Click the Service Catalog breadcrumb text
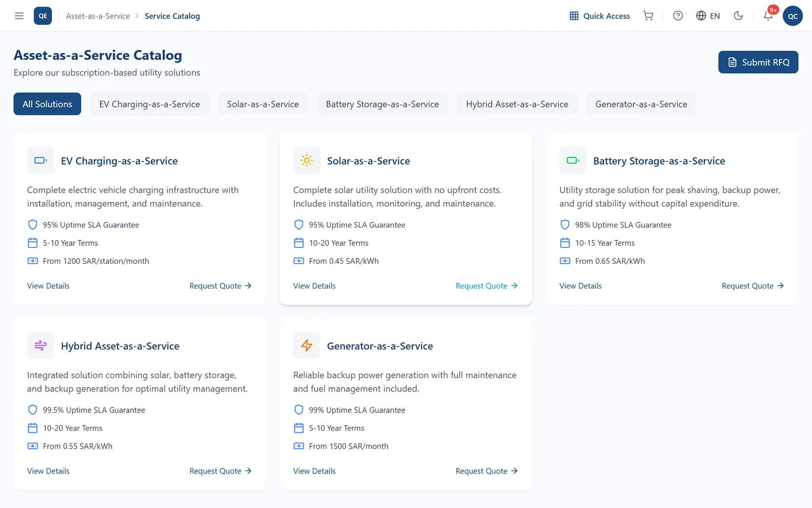The image size is (812, 508). click(x=172, y=16)
